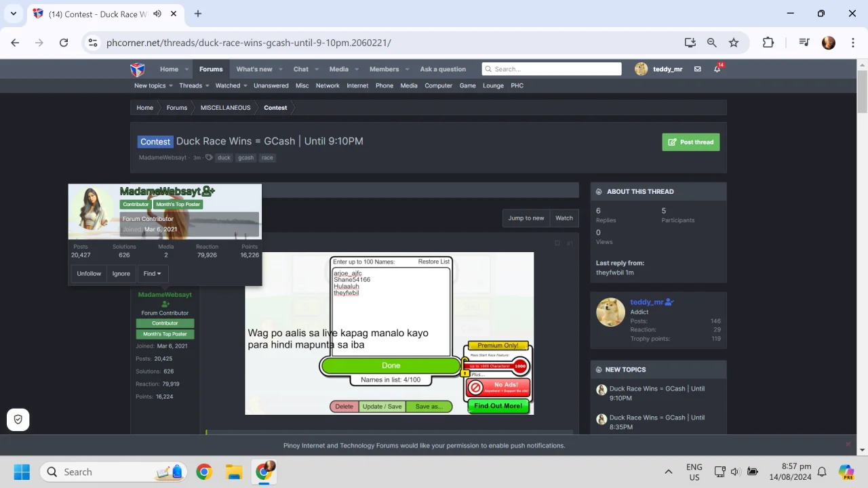Bookmark this page with the star icon
868x488 pixels.
(x=734, y=43)
